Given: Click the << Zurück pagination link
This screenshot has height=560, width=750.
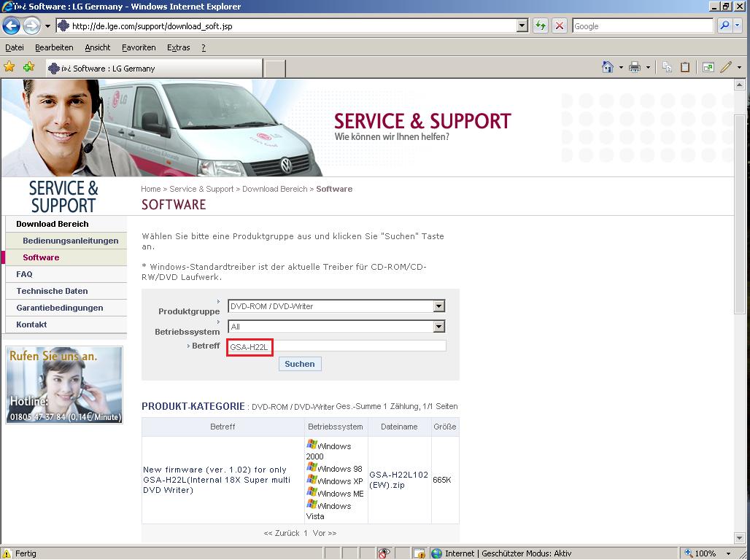Looking at the screenshot, I should (x=282, y=533).
